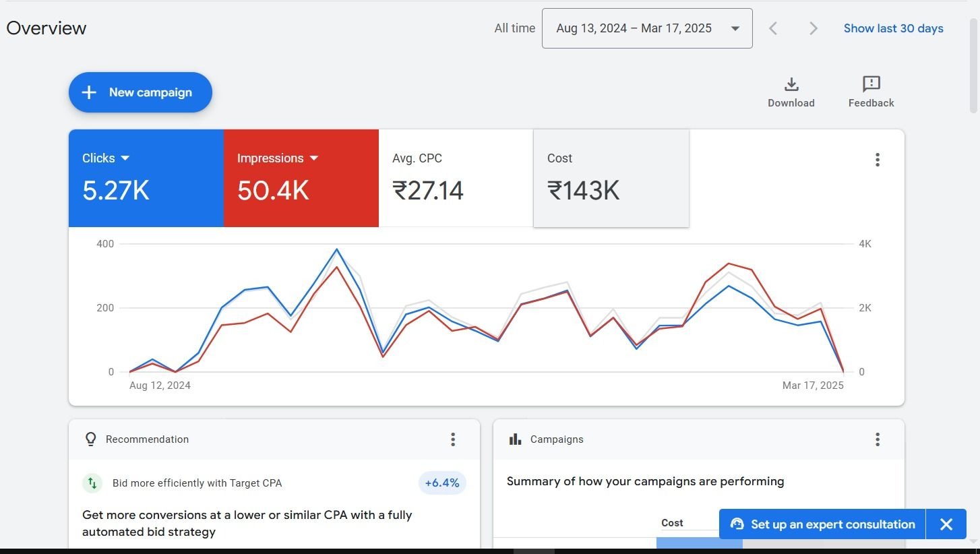Click Show last 30 days link
The height and width of the screenshot is (554, 980).
(893, 28)
